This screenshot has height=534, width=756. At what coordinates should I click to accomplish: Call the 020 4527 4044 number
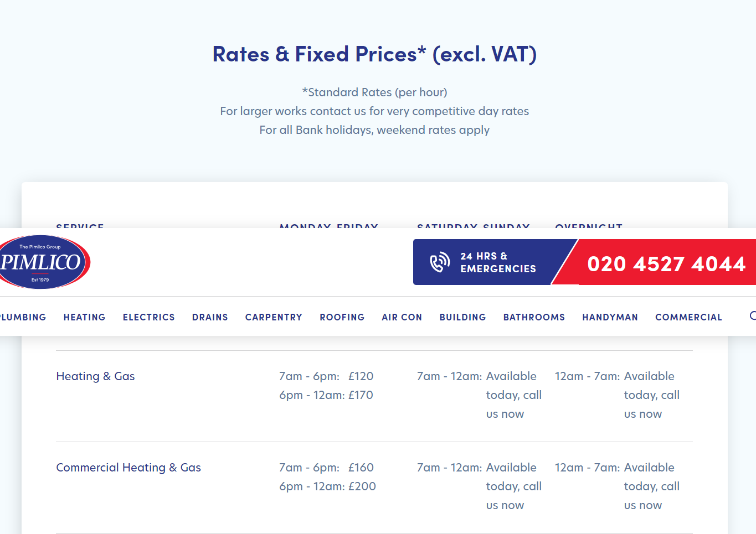666,264
